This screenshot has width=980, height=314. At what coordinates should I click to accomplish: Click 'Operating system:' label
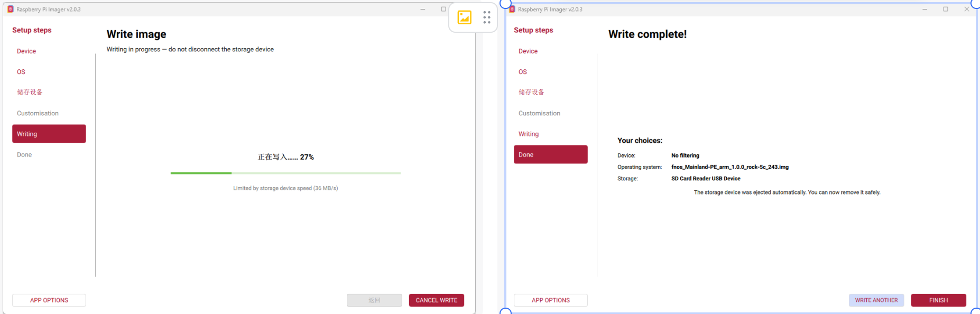tap(640, 167)
